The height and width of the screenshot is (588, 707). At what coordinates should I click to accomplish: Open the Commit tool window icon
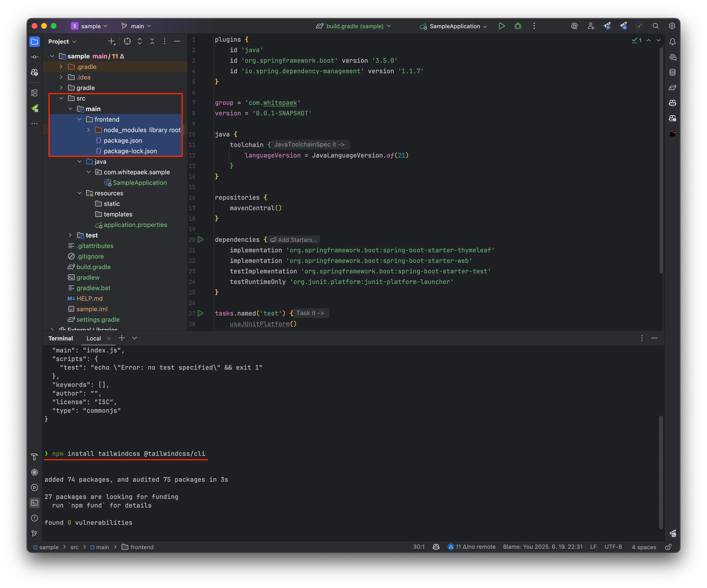point(34,57)
